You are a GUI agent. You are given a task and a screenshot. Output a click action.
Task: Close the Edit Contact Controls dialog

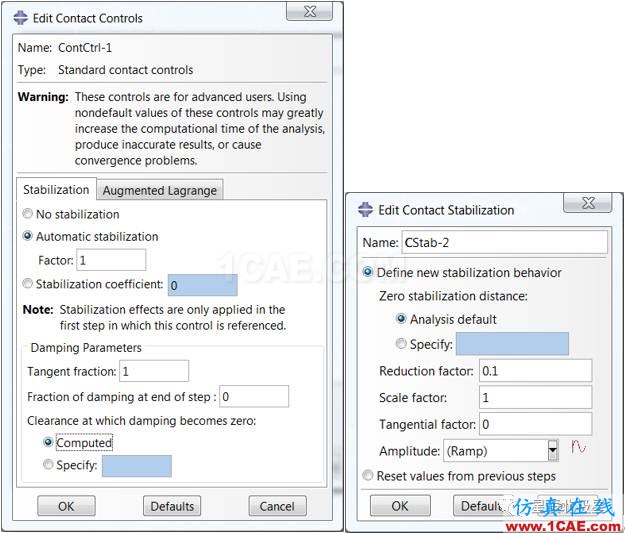coord(309,11)
